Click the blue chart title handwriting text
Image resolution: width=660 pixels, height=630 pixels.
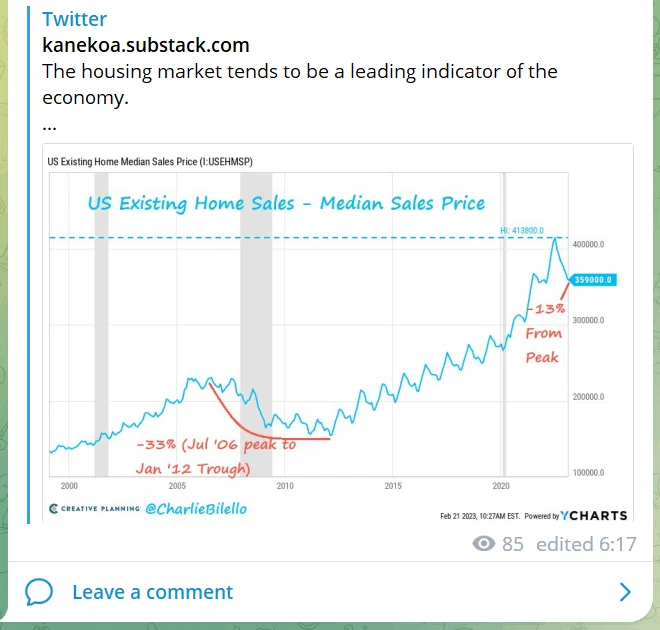point(286,203)
